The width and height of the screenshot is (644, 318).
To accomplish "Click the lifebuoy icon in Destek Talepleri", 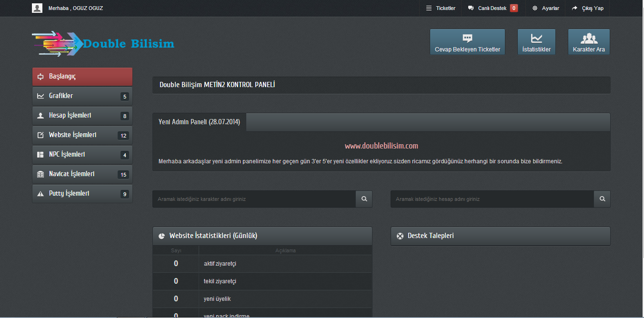I will [400, 236].
